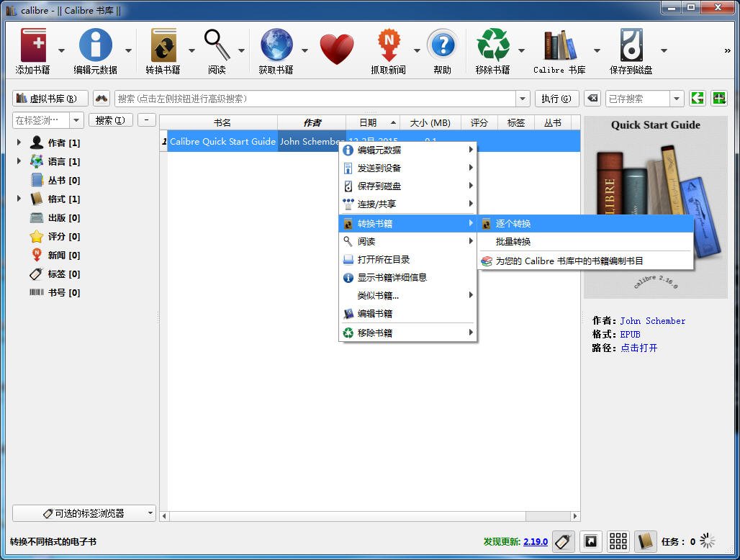Screen dimensions: 740x560
Task: Click the 保存到磁盘 (Save to disk) toolbar icon
Action: (631, 46)
